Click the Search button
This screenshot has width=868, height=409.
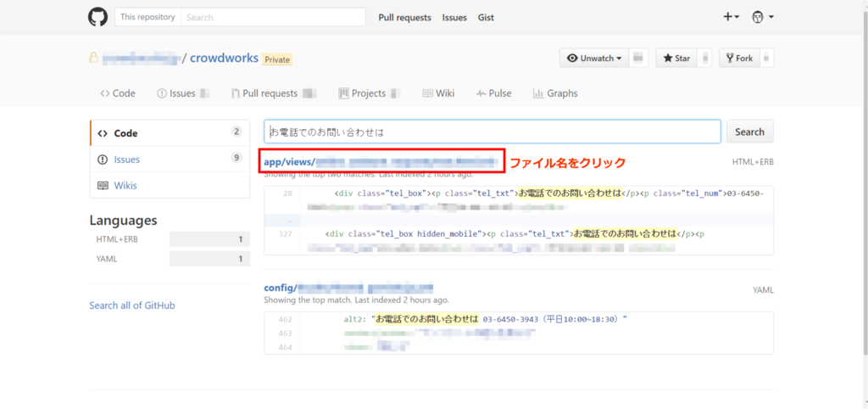pyautogui.click(x=749, y=132)
